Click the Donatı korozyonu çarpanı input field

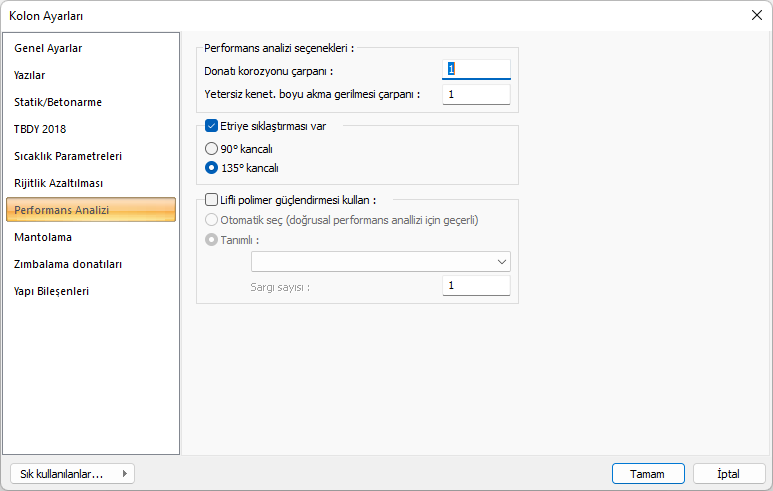476,70
